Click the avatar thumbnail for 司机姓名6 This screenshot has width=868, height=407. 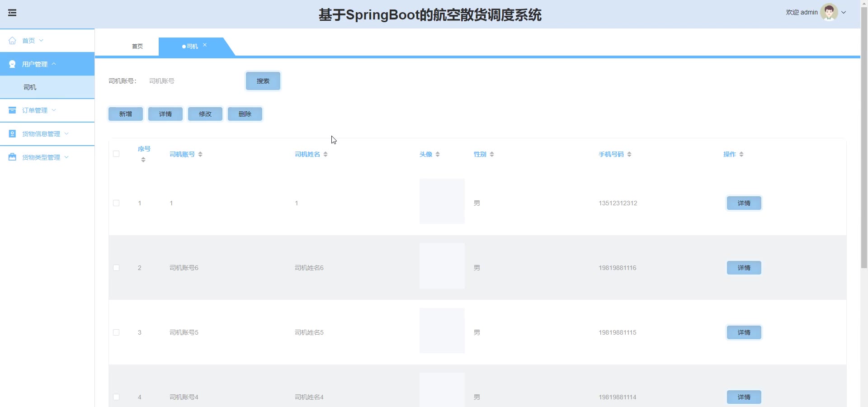[x=442, y=266]
